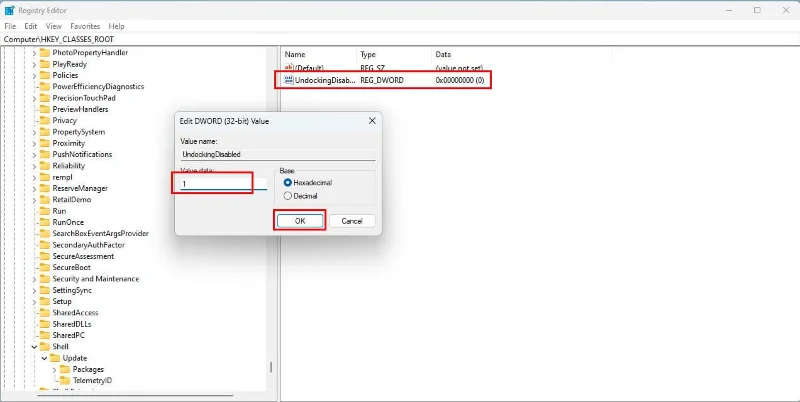Open the File menu
Viewport: 800px width, 402px height.
[10, 26]
